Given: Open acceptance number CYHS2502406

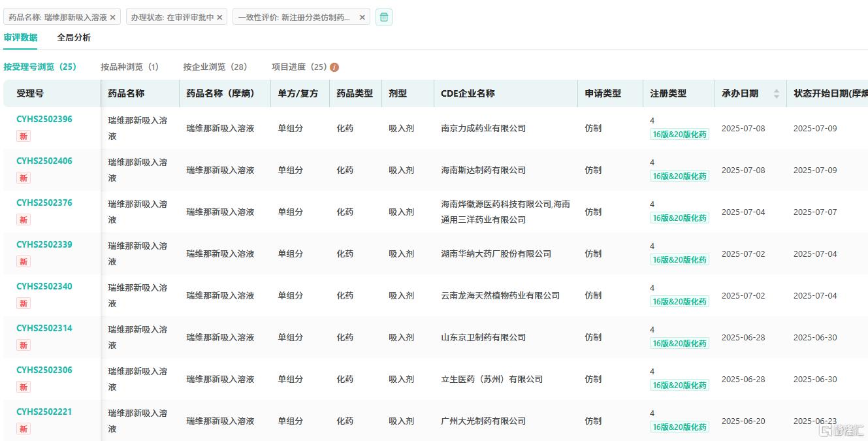Looking at the screenshot, I should 44,161.
